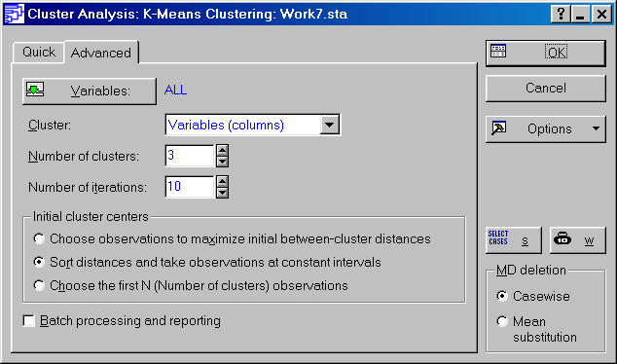Expand the Options button dropdown arrow
The width and height of the screenshot is (617, 364).
(597, 128)
